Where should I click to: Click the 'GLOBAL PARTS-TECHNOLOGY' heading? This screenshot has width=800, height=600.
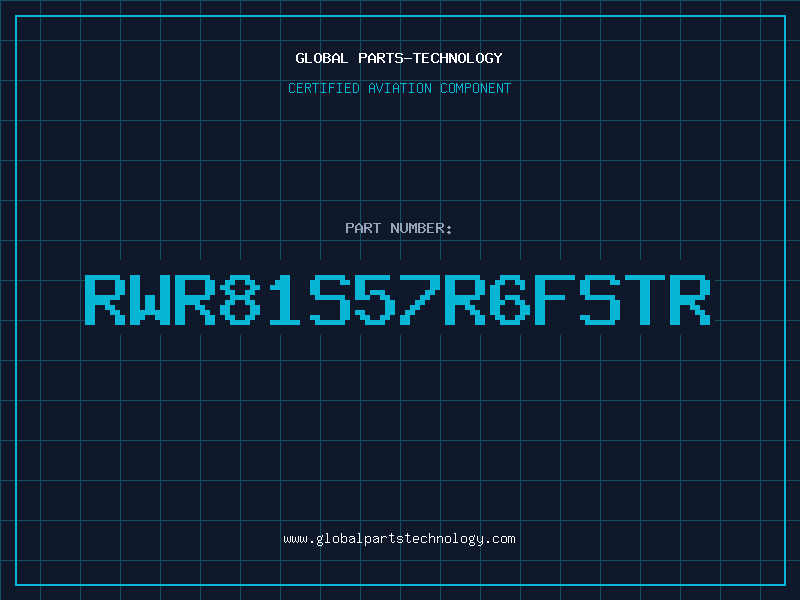tap(399, 58)
